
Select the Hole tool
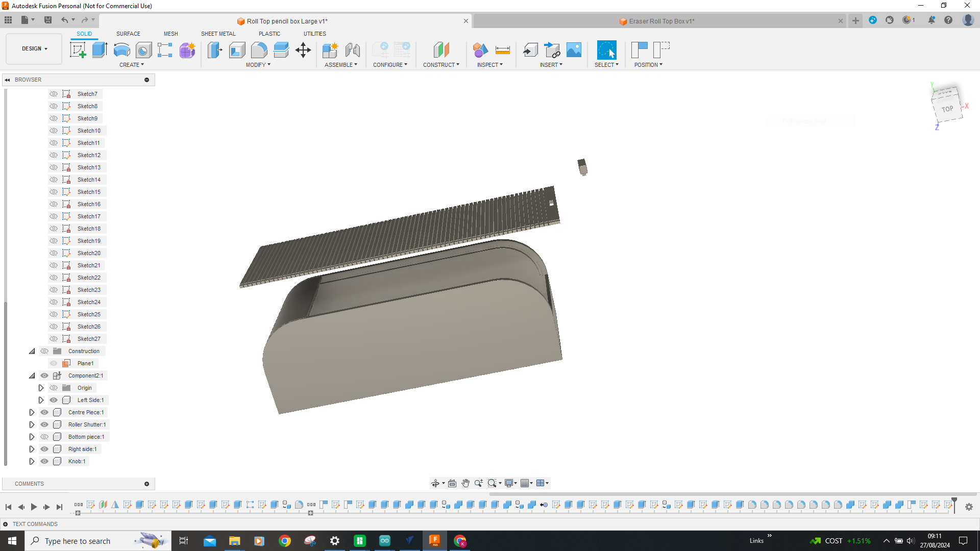tap(143, 50)
